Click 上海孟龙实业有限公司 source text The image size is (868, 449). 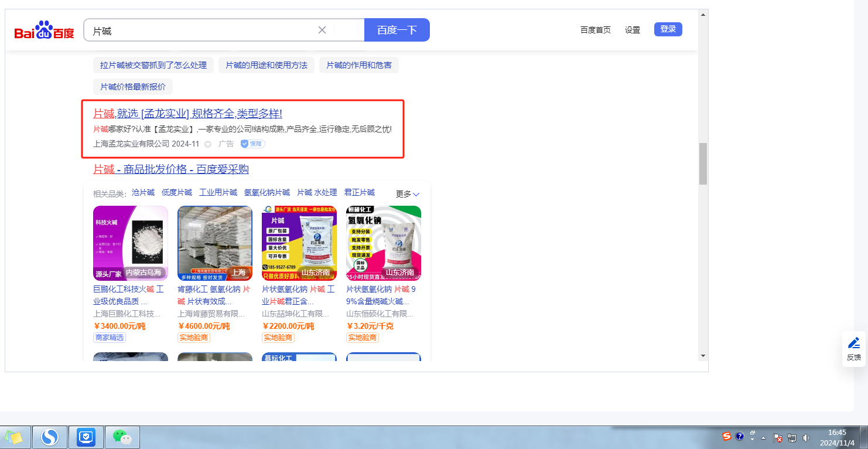131,144
